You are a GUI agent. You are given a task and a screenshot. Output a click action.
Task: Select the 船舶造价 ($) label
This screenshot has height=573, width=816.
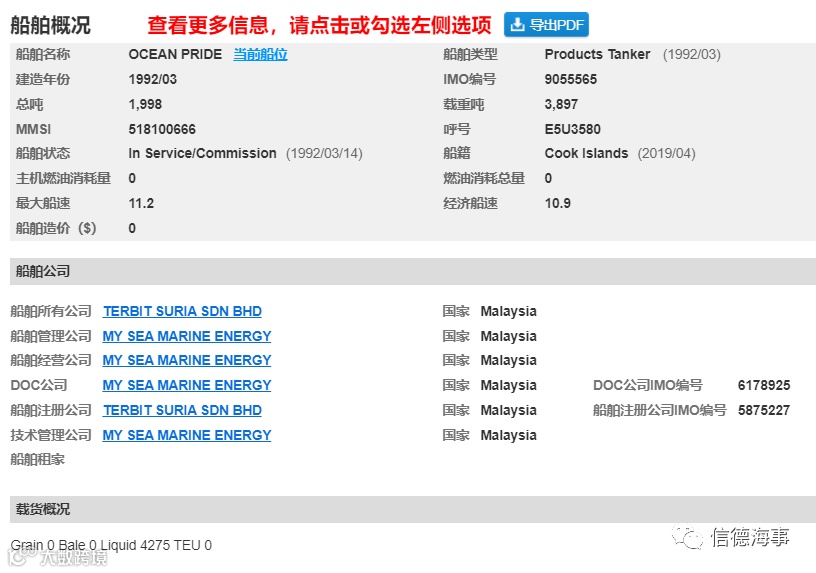click(x=56, y=228)
